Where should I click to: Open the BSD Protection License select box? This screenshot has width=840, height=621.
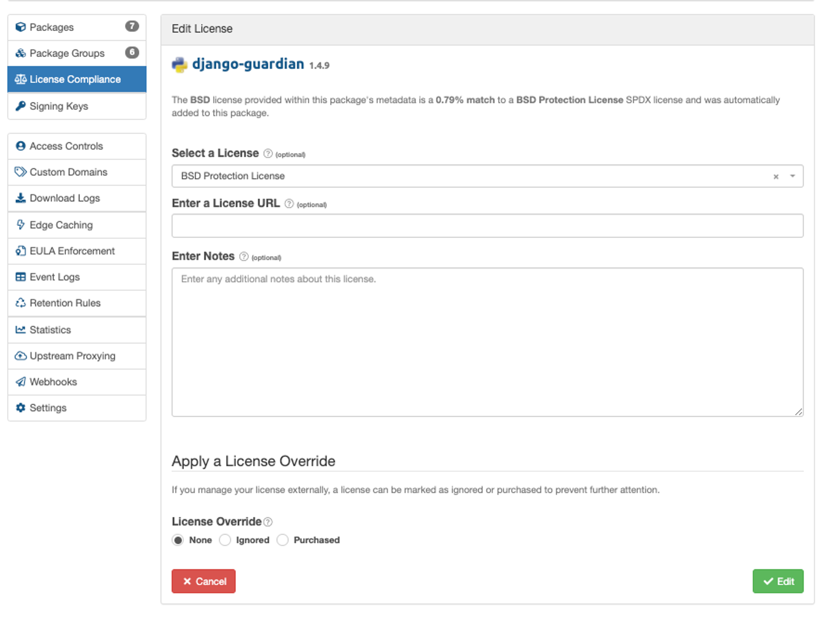pyautogui.click(x=451, y=176)
